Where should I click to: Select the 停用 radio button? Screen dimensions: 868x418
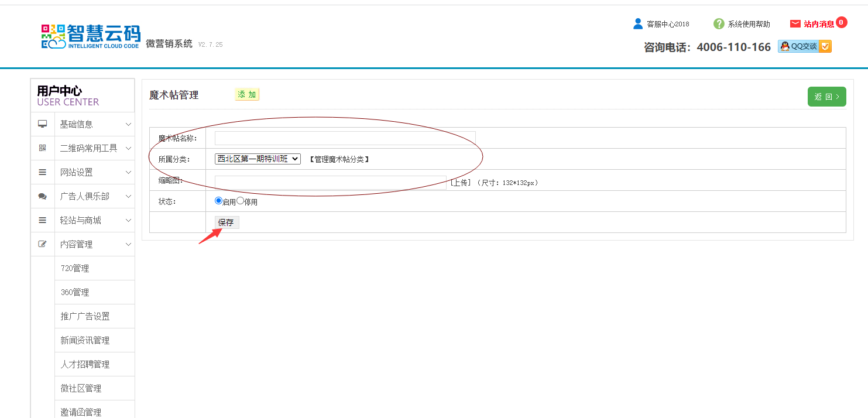tap(240, 201)
